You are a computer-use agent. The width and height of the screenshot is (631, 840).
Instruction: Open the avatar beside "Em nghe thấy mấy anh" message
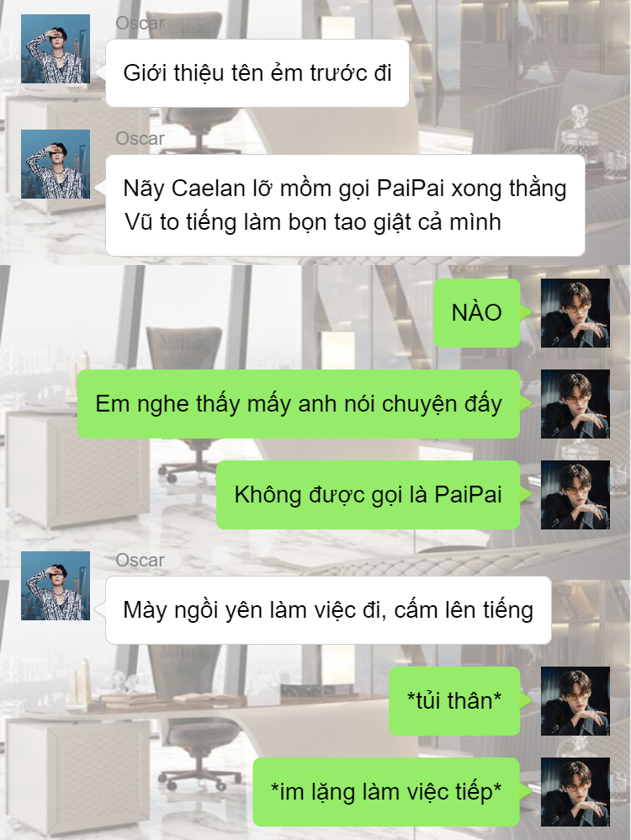point(575,404)
